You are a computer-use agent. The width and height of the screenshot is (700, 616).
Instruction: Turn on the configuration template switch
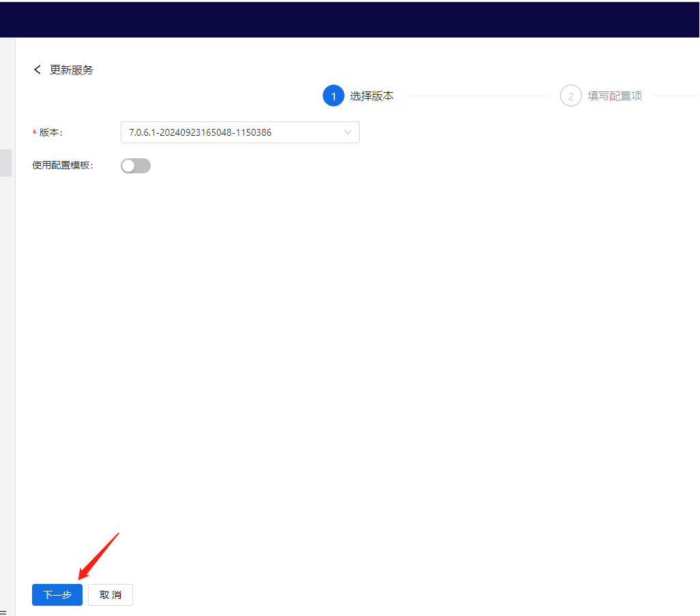(x=135, y=165)
